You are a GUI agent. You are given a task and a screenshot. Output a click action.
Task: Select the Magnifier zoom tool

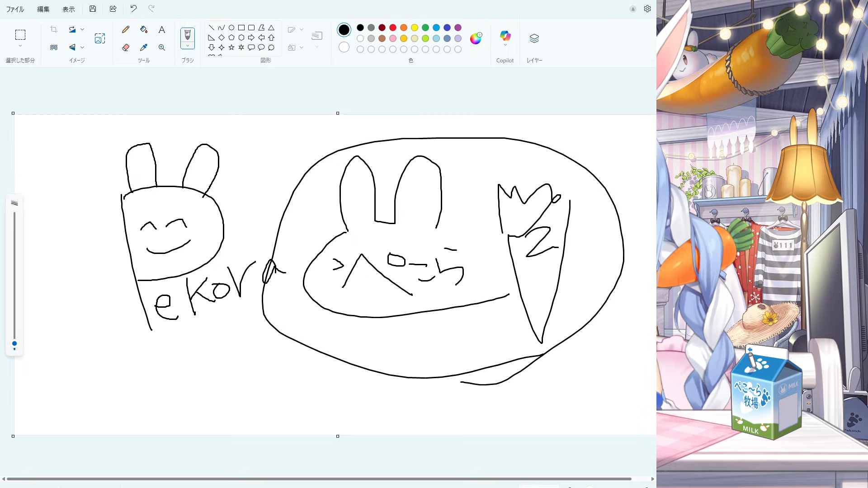point(162,47)
